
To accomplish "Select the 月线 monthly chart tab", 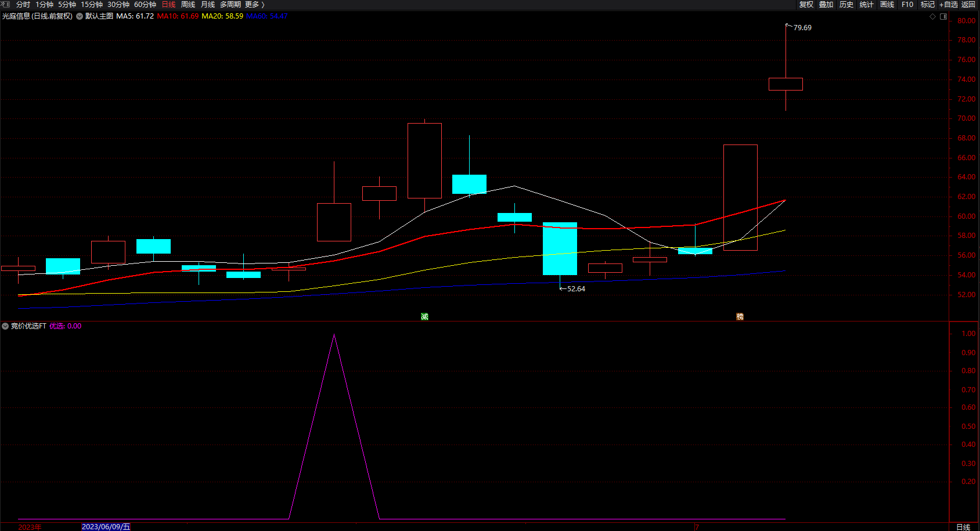I will click(x=208, y=5).
